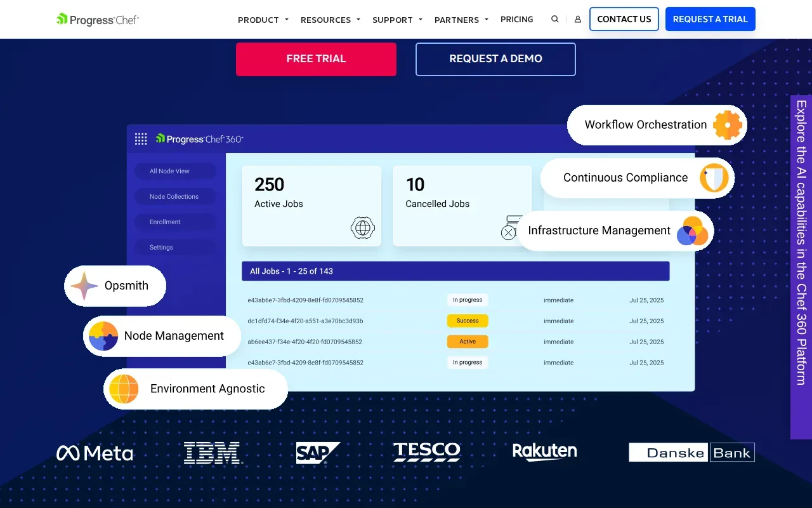The image size is (812, 508).
Task: Click the globe icon on Active Jobs card
Action: point(363,227)
